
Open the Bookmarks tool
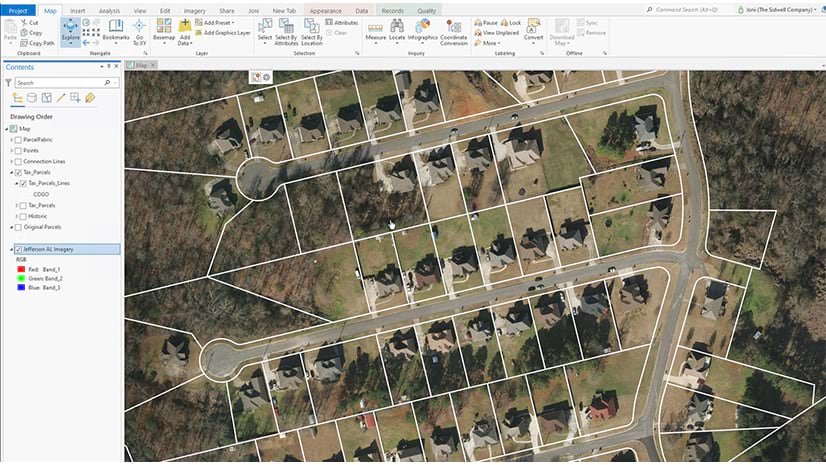pos(116,30)
